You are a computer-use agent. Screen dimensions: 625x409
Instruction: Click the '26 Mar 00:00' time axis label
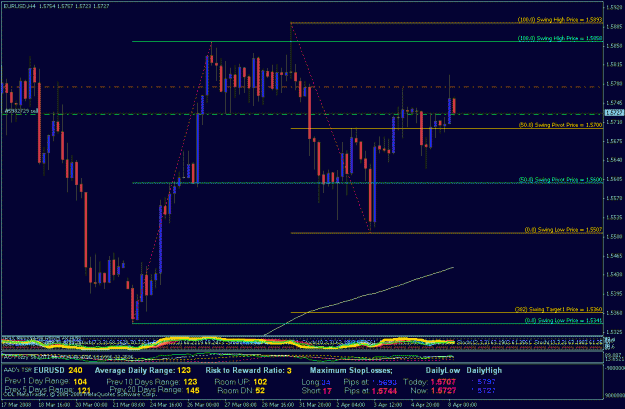205,404
